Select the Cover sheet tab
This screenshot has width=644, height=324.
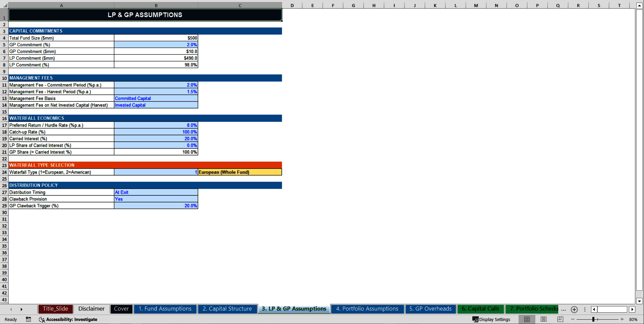tap(121, 309)
